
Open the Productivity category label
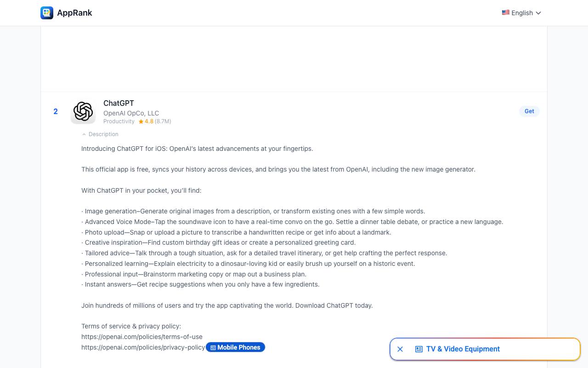pyautogui.click(x=119, y=121)
